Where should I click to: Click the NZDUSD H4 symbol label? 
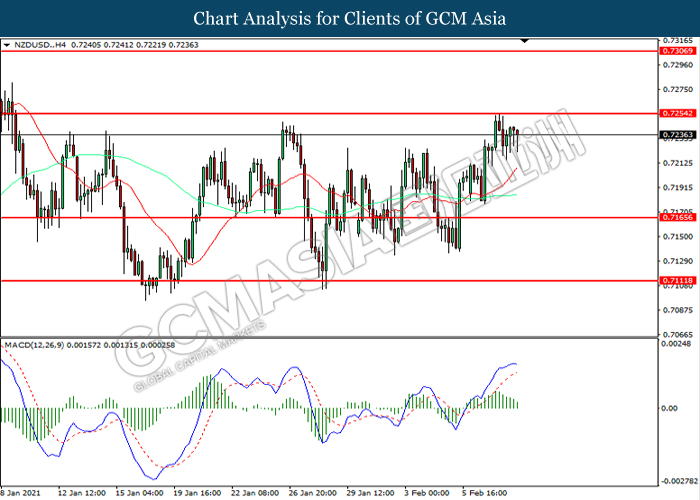tap(40, 45)
